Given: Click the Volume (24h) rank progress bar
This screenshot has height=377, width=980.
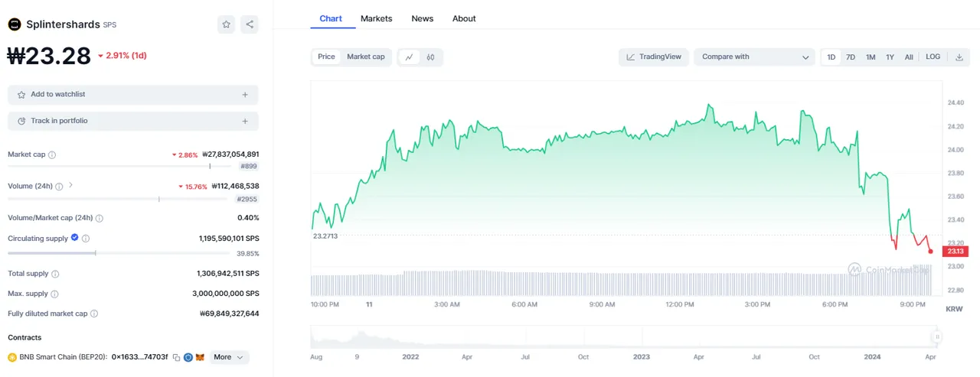Looking at the screenshot, I should click(x=119, y=199).
